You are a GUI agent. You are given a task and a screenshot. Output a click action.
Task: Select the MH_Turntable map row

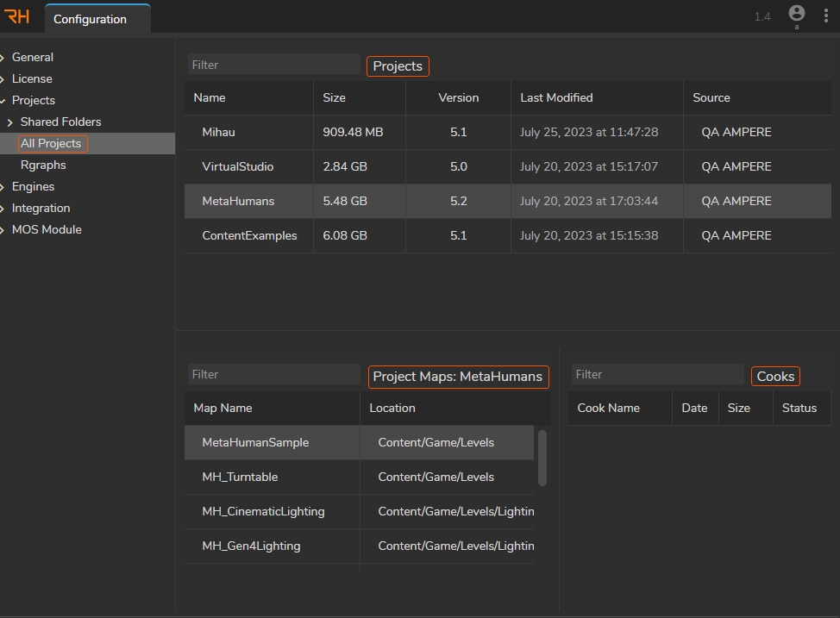(240, 477)
